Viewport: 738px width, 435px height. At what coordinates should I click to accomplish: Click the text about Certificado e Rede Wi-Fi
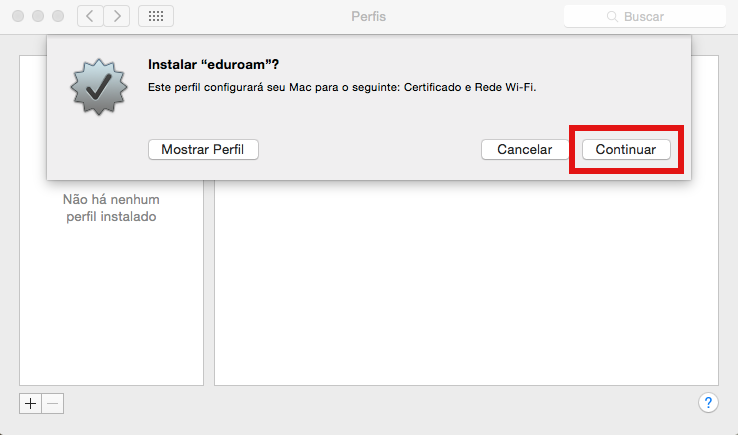(342, 87)
